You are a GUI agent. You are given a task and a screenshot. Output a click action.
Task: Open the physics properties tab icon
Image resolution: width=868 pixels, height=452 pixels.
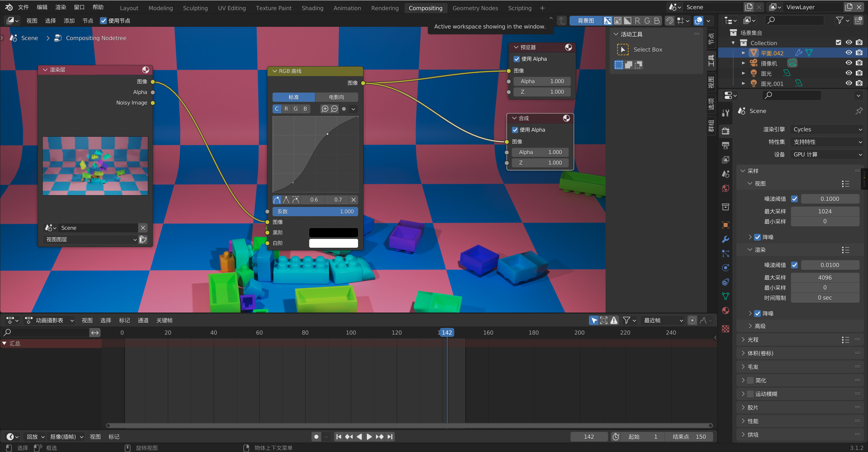point(726,268)
